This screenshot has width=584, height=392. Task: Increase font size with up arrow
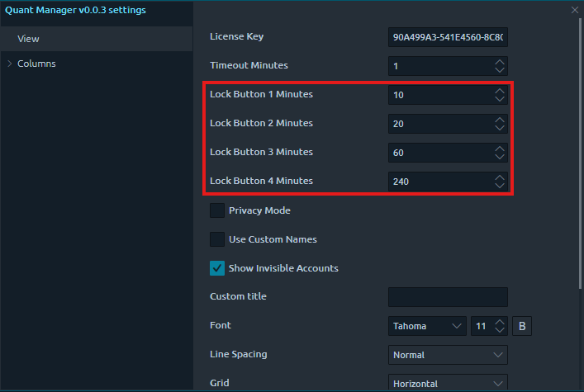(x=499, y=322)
